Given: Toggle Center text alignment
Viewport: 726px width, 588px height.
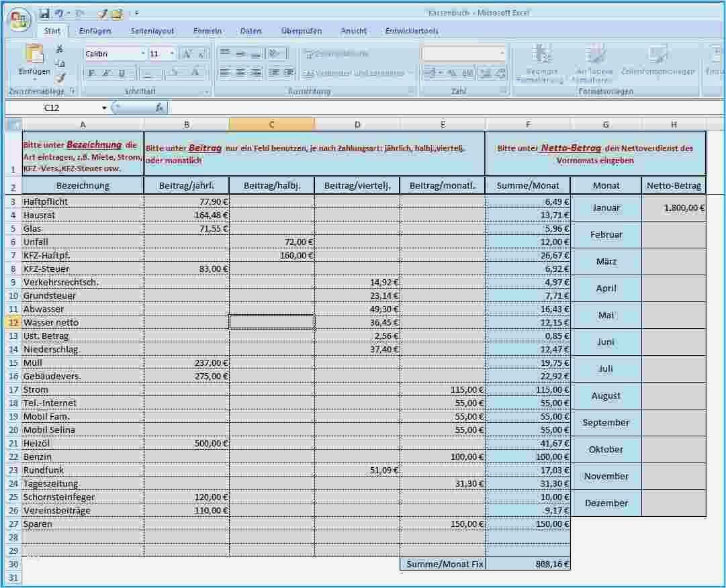Looking at the screenshot, I should point(240,72).
